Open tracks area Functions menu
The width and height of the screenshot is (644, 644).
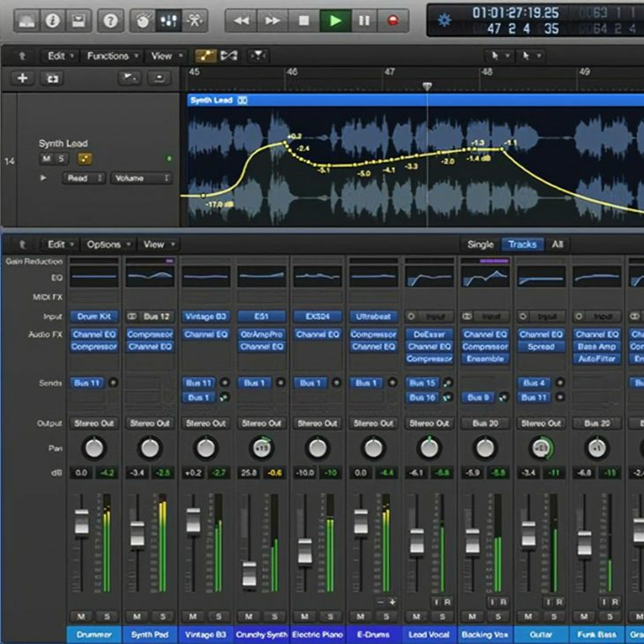pyautogui.click(x=112, y=56)
